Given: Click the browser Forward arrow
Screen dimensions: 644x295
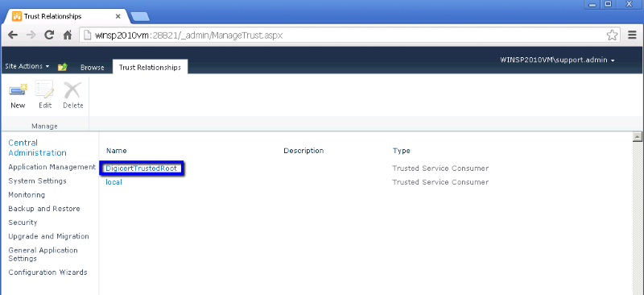Looking at the screenshot, I should coord(31,35).
